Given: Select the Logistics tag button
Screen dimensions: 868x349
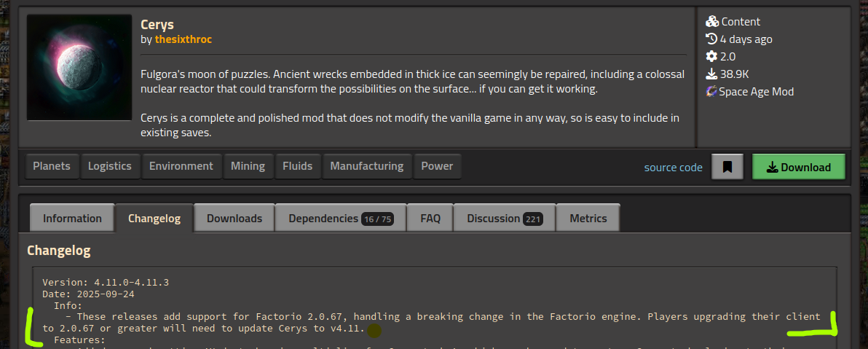Looking at the screenshot, I should (110, 166).
